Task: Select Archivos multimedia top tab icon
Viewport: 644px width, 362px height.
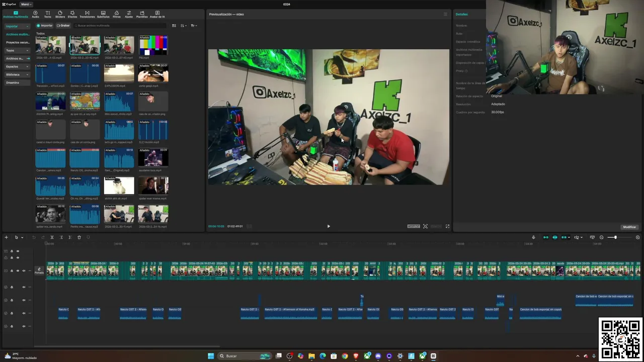Action: pos(16,14)
